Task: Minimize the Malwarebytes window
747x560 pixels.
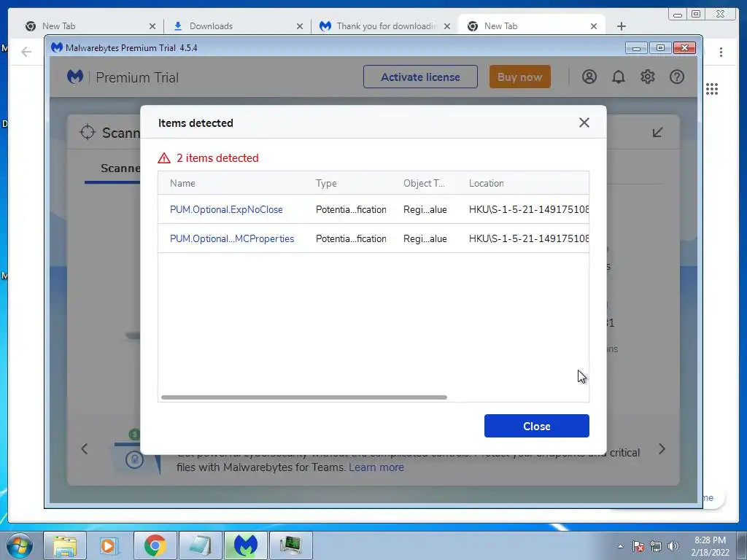Action: pos(636,47)
